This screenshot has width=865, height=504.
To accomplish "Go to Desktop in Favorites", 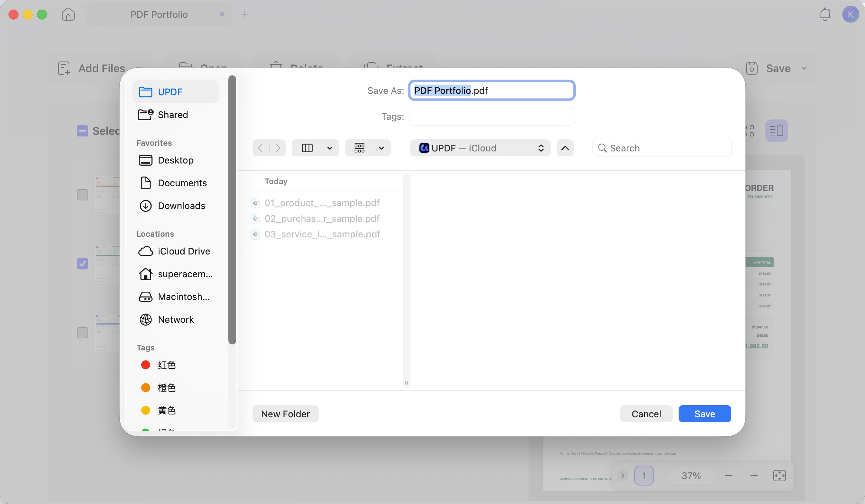I will [176, 160].
